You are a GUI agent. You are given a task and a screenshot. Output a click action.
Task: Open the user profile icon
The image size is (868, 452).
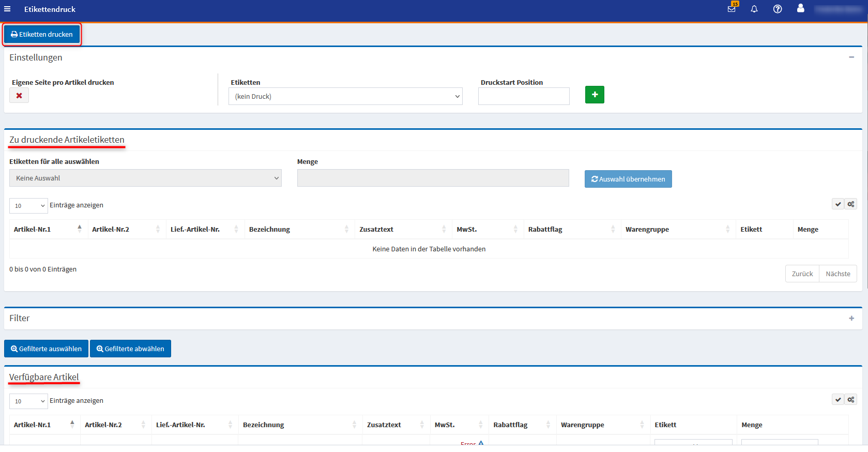800,8
